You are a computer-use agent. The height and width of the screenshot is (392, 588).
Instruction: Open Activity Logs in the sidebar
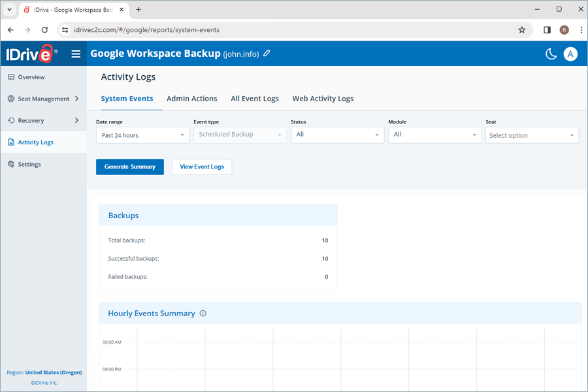[36, 142]
